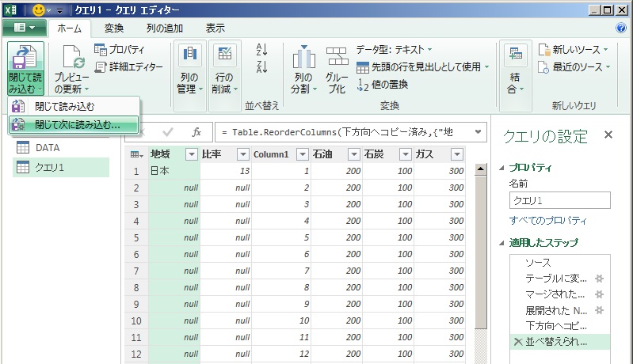Viewport: 633px width, 364px height.
Task: Delete the 並べ替えられ step with X icon
Action: click(518, 342)
